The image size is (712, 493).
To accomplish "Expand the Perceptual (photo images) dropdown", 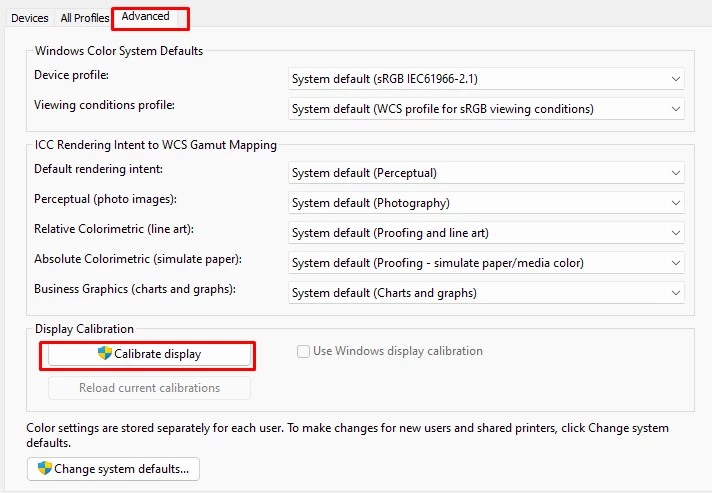I will coord(486,203).
